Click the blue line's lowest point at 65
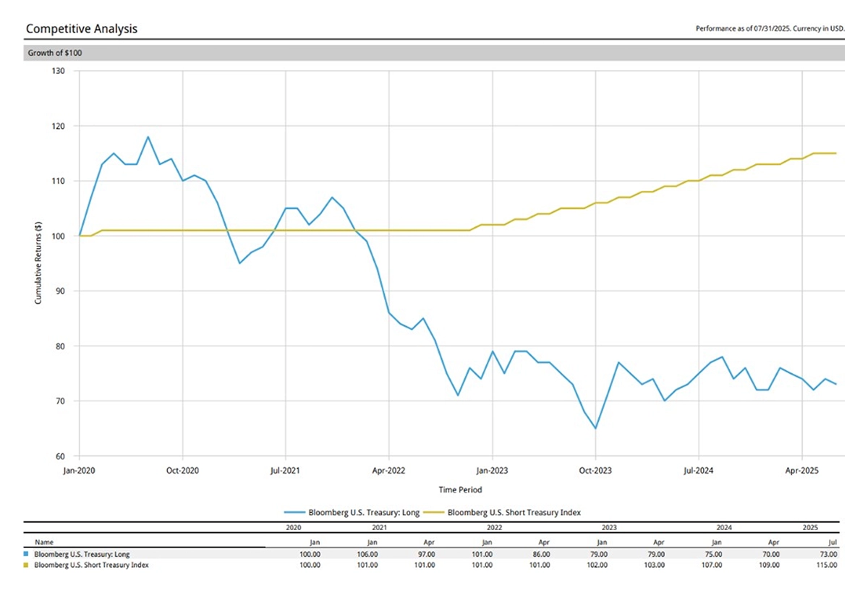The width and height of the screenshot is (868, 593). 595,428
